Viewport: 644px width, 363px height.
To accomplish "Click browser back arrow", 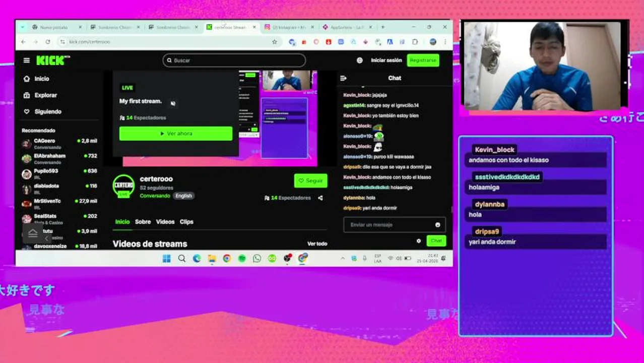I will click(23, 42).
